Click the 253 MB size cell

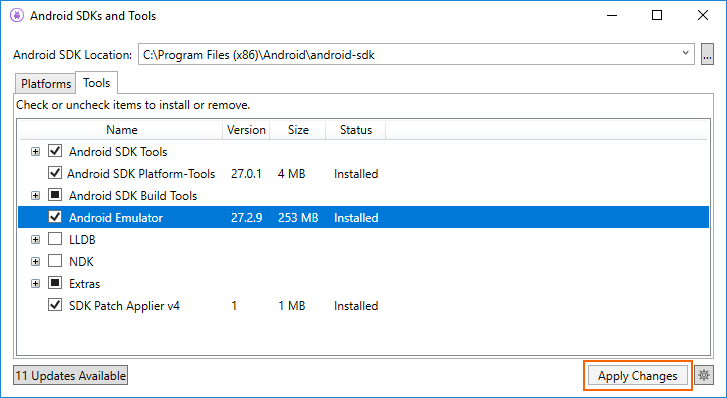pyautogui.click(x=298, y=218)
